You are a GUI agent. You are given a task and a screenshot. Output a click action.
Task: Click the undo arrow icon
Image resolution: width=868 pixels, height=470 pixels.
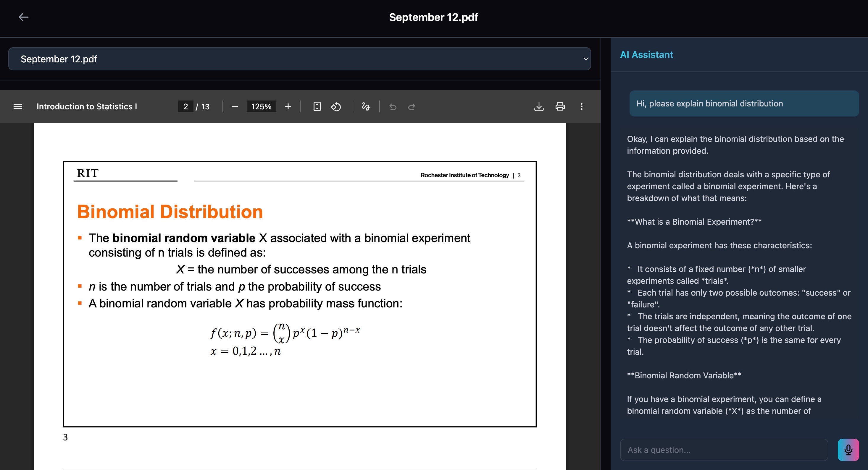(x=393, y=107)
